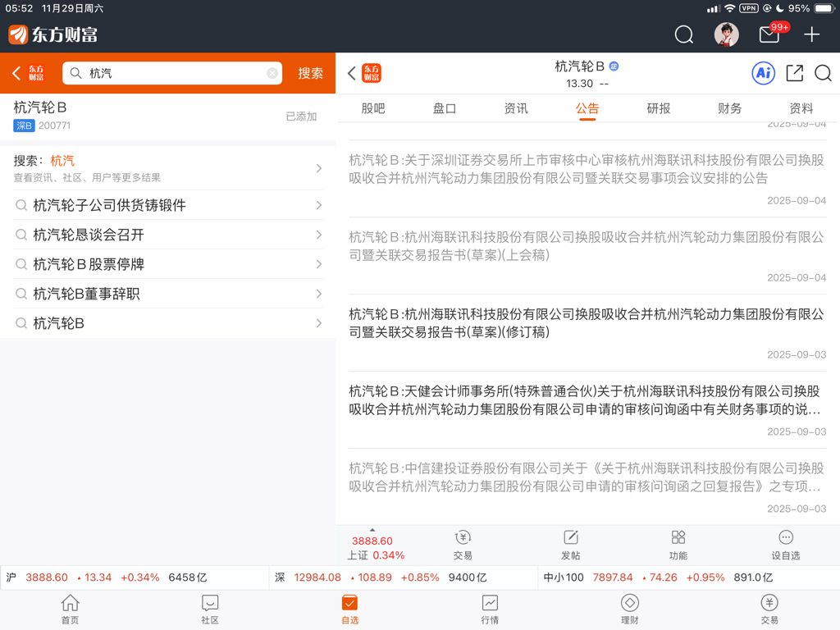Switch to the 股吧 tab
This screenshot has width=840, height=630.
point(373,109)
